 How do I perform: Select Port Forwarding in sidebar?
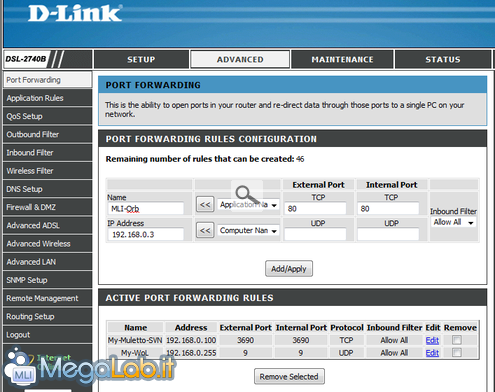(x=47, y=80)
